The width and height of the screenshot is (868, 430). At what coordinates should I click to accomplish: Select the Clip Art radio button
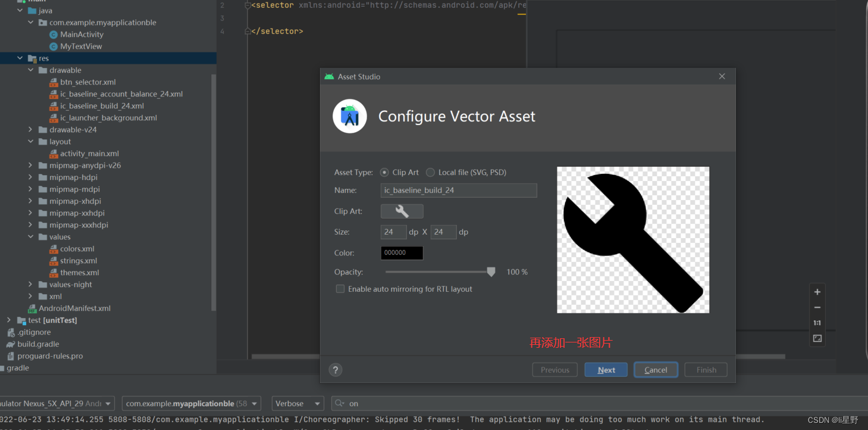click(x=384, y=172)
